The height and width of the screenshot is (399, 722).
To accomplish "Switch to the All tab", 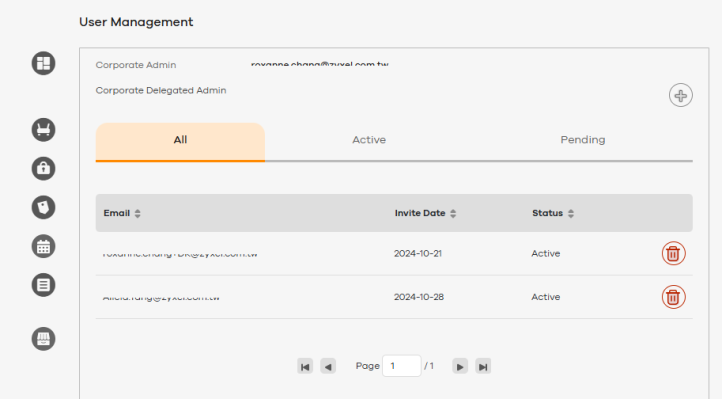I will click(180, 142).
